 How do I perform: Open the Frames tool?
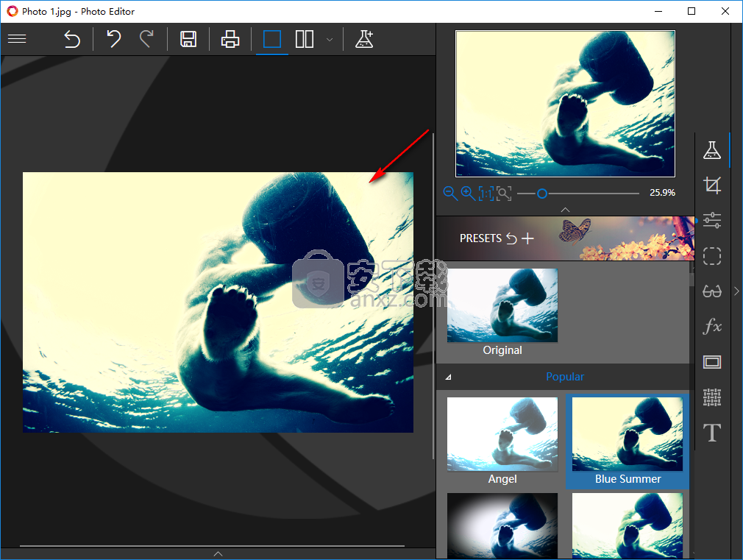(711, 362)
